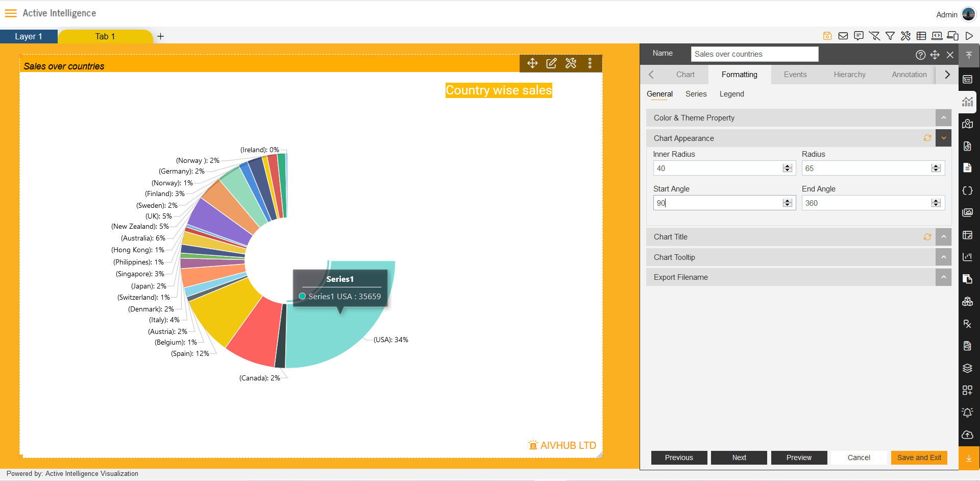The height and width of the screenshot is (481, 980).
Task: Click the Admin user avatar
Action: [968, 14]
